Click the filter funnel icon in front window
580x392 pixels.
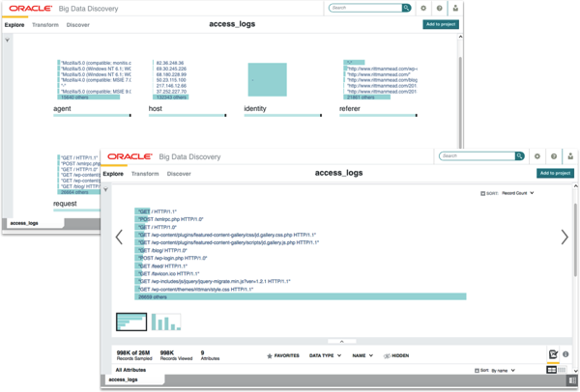pyautogui.click(x=105, y=189)
